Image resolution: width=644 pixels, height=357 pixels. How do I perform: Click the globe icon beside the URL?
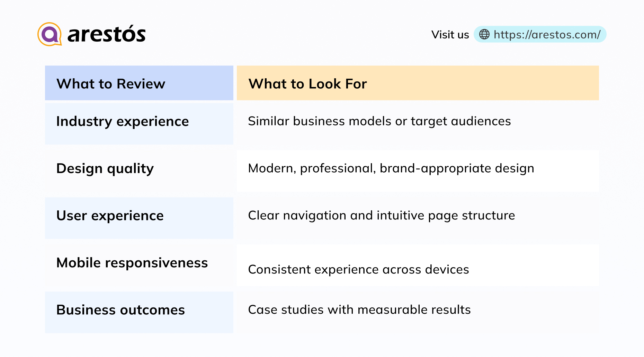tap(484, 34)
